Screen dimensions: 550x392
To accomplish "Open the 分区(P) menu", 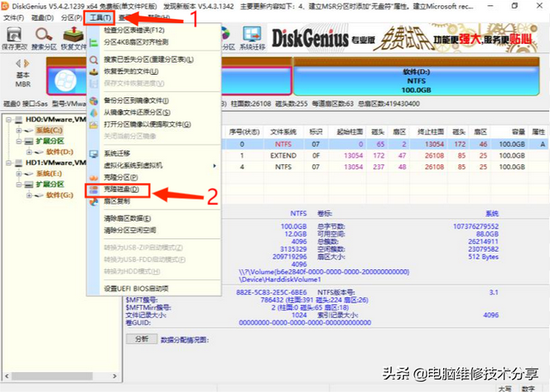I will [x=71, y=17].
